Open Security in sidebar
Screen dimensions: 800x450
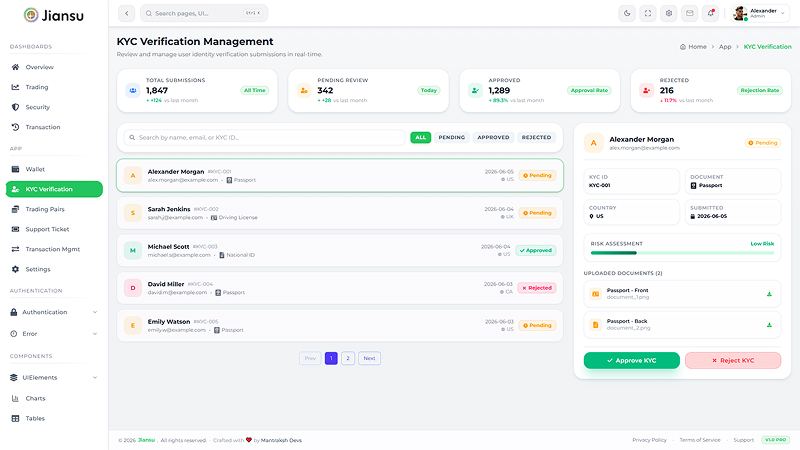[54, 107]
